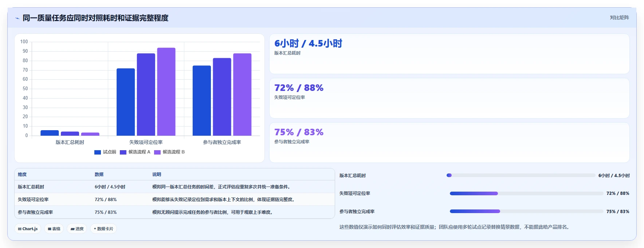Click the 参与者独立完成率 cell in the table
Viewport: 644px width, 248px height.
[x=35, y=212]
